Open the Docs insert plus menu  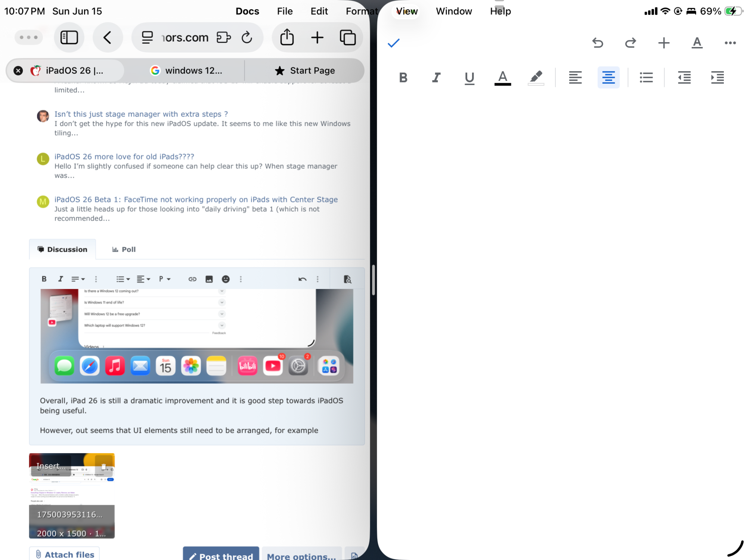[664, 43]
